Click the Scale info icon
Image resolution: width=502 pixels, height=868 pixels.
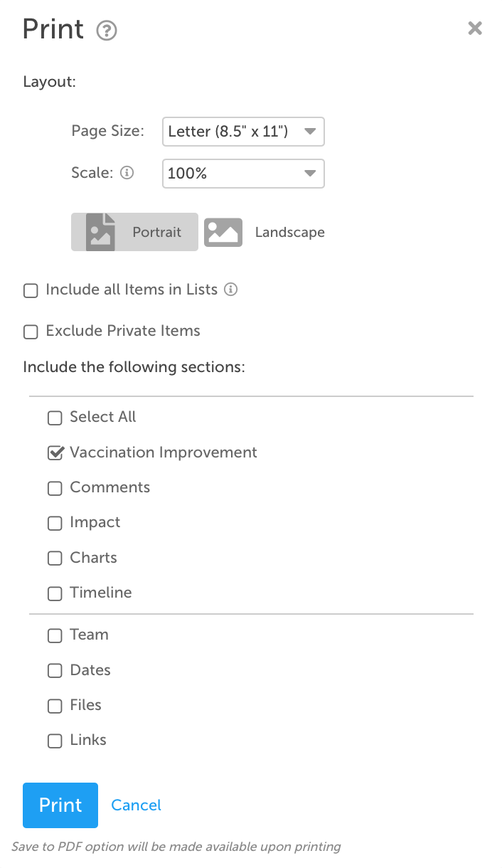127,173
